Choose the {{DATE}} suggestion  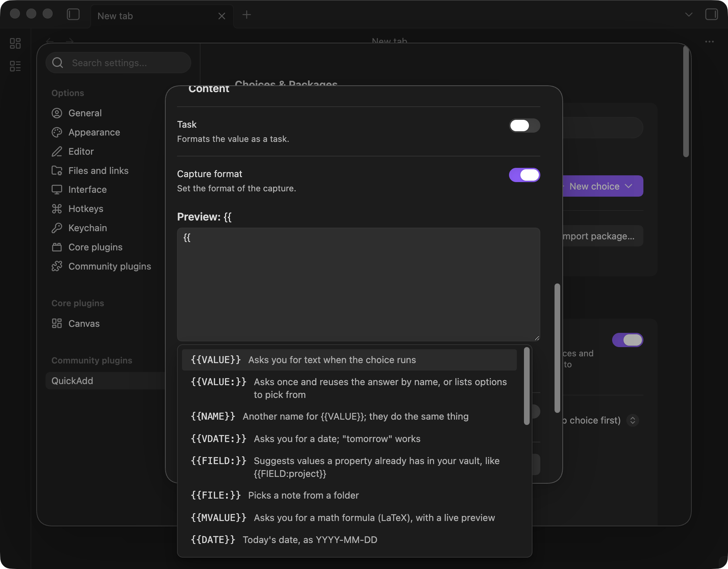point(349,540)
